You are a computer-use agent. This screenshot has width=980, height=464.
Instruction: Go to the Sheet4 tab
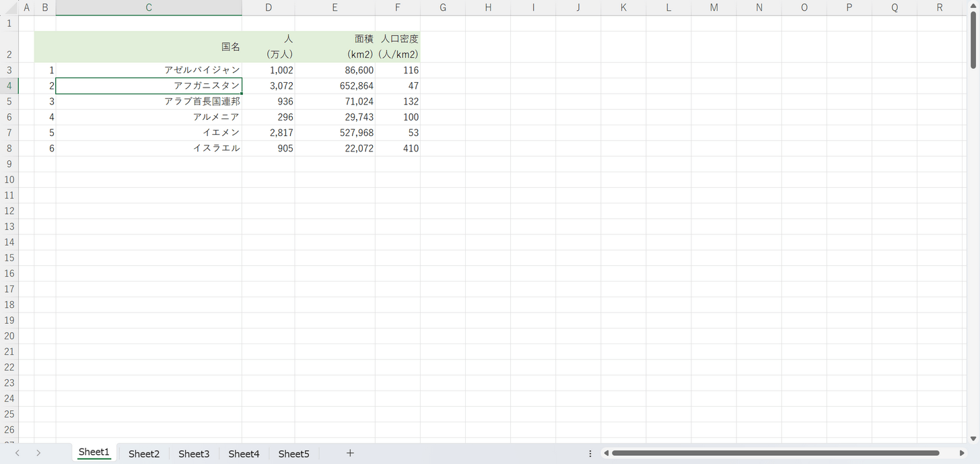pos(244,454)
